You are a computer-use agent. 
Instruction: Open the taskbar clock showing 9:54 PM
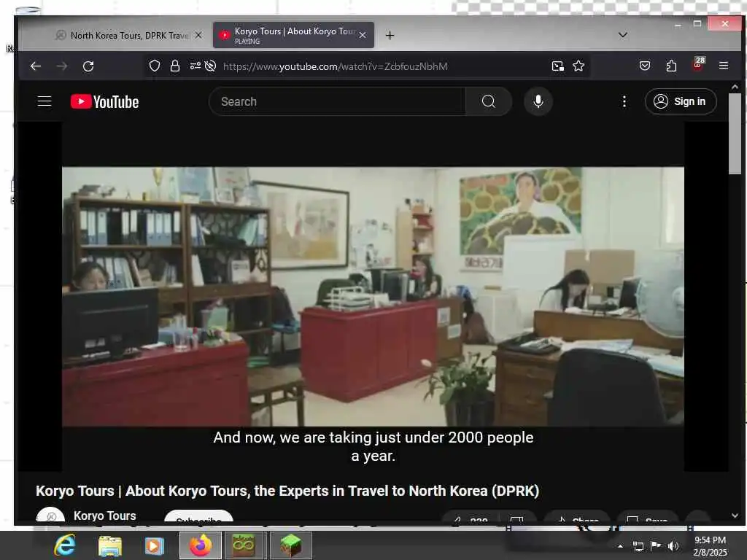[x=710, y=546]
